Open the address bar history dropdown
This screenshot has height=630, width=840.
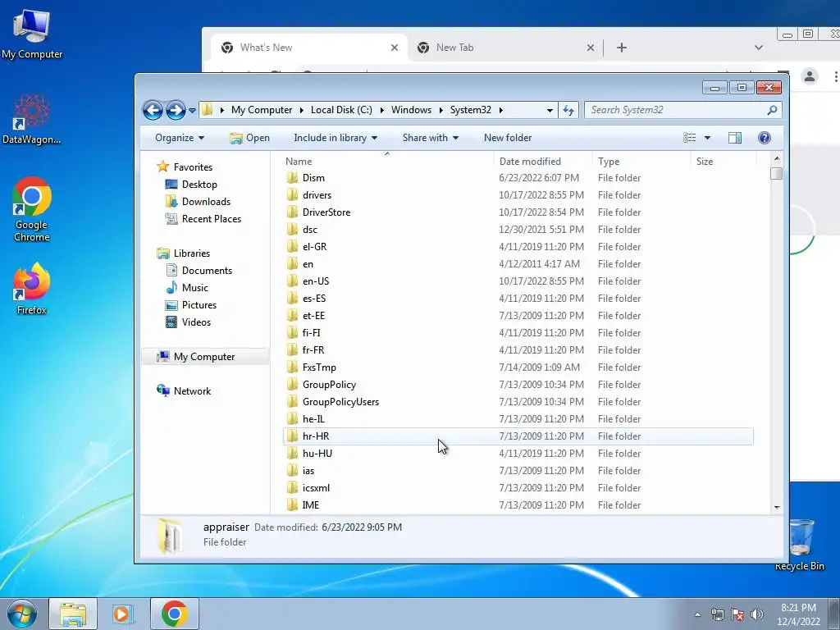(x=550, y=111)
